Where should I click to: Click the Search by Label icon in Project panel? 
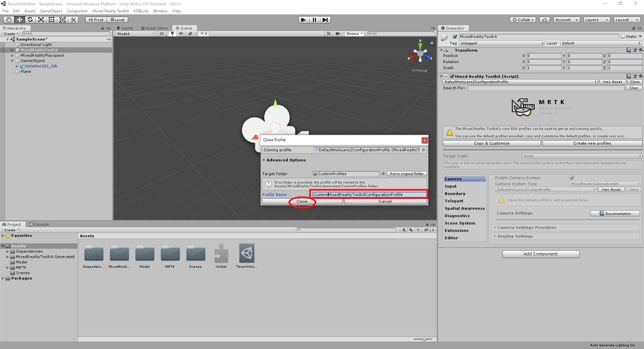[411, 230]
